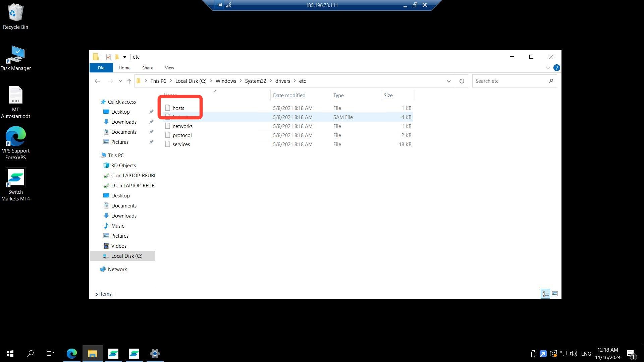Open Network in the navigation pane
This screenshot has height=362, width=644.
point(117,269)
